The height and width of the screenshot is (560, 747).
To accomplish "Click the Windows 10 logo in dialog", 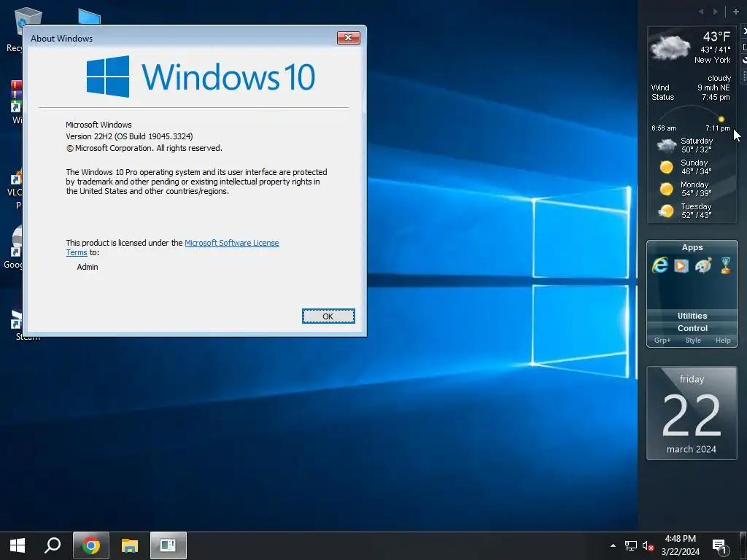I will click(x=201, y=77).
